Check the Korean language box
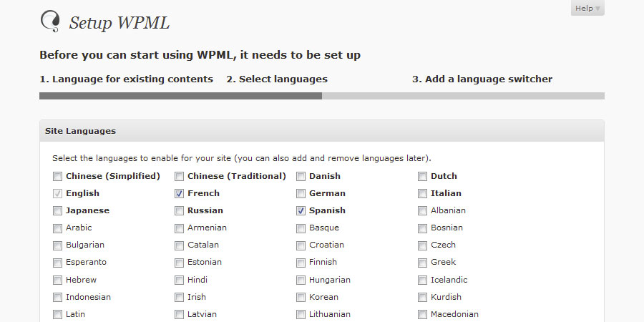The height and width of the screenshot is (322, 644). pyautogui.click(x=301, y=298)
